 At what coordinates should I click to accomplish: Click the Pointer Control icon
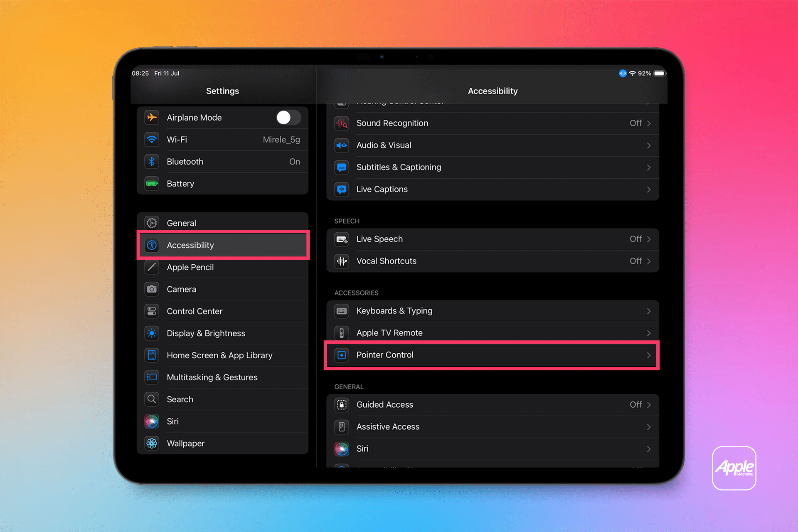(x=342, y=355)
